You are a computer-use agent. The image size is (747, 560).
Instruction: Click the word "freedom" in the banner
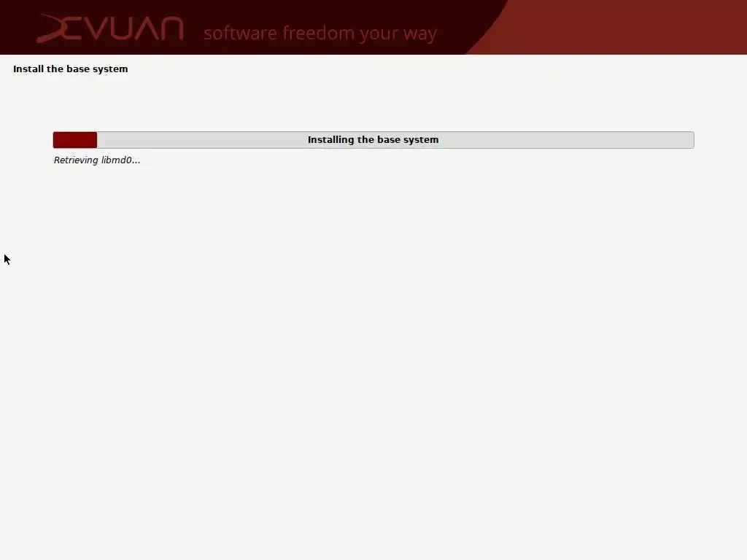(x=318, y=33)
